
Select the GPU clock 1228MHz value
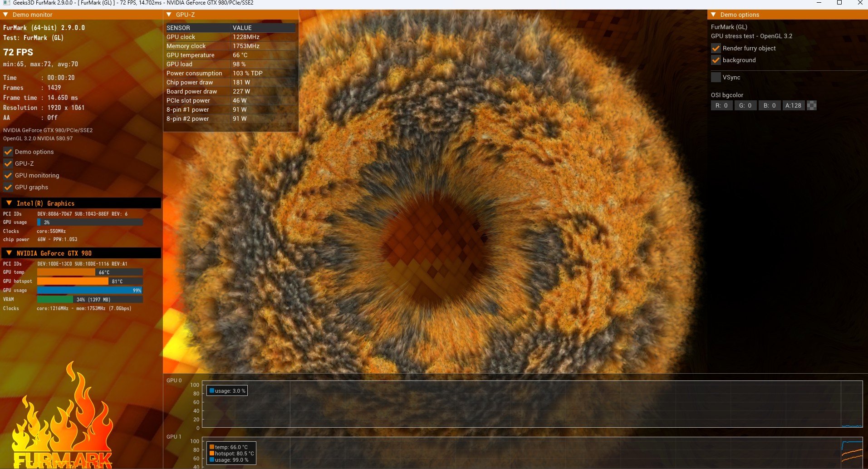point(246,37)
